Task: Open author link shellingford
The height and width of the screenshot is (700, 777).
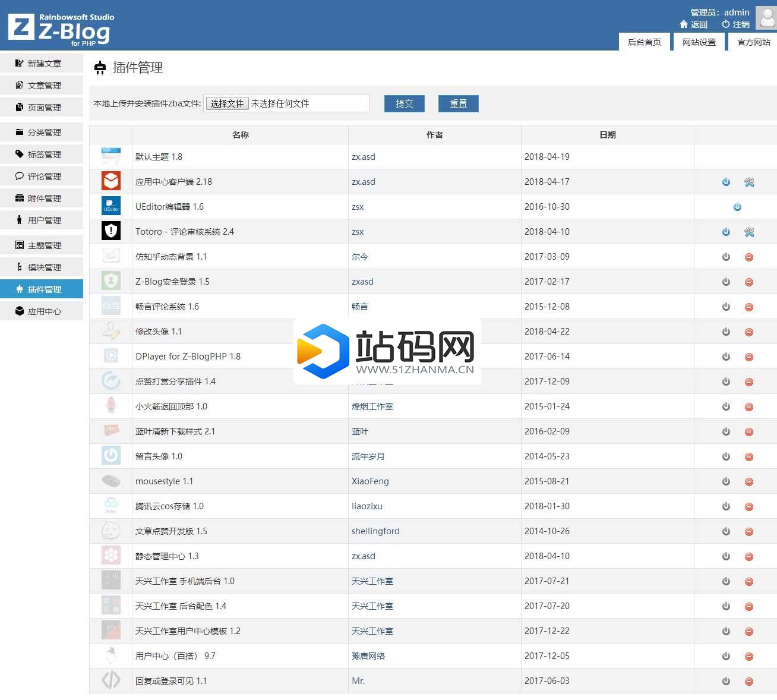Action: (375, 531)
